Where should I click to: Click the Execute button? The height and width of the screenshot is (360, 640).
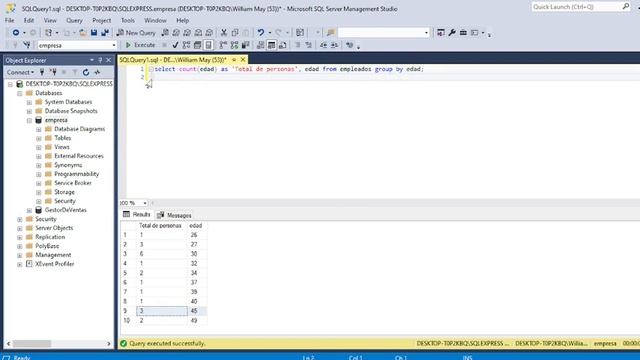[140, 45]
